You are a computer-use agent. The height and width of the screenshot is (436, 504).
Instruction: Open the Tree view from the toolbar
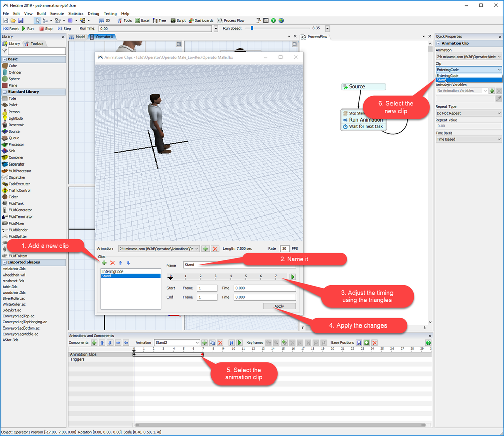159,20
